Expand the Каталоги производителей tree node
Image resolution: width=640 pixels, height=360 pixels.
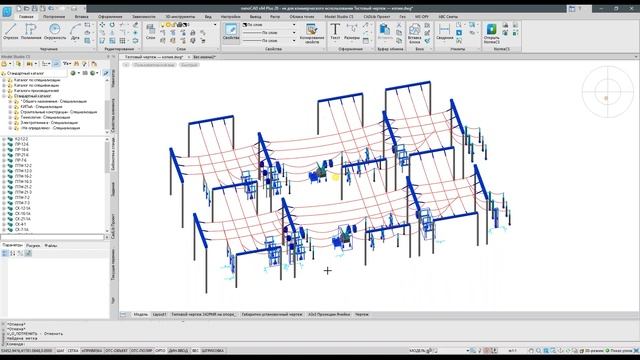pyautogui.click(x=4, y=91)
